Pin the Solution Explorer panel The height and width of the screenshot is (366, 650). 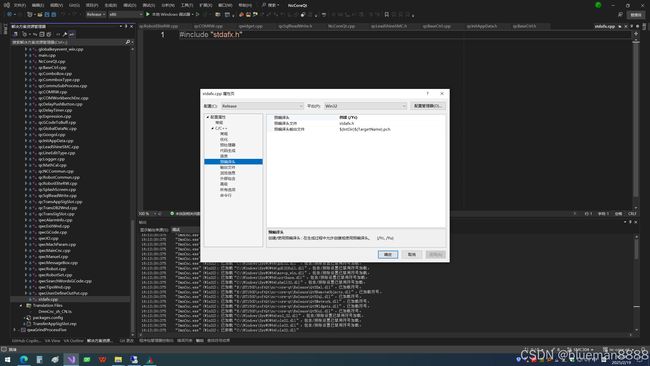tap(126, 27)
